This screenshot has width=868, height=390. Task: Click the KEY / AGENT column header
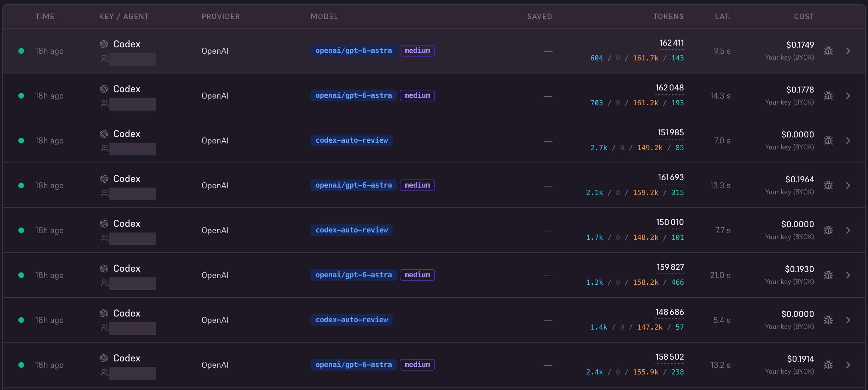click(x=124, y=17)
